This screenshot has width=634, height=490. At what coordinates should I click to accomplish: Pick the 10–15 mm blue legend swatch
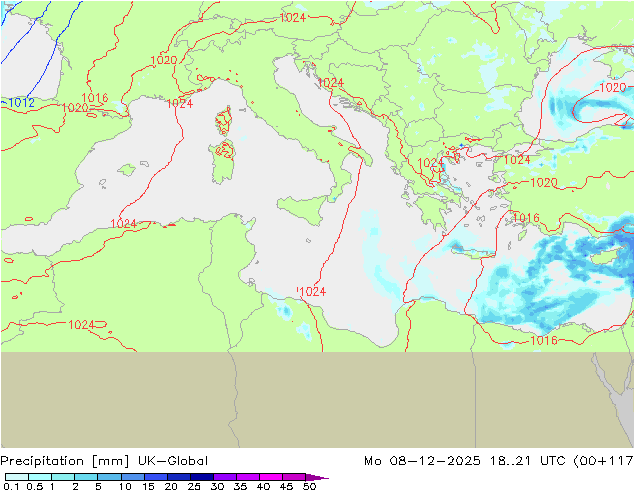pos(133,477)
